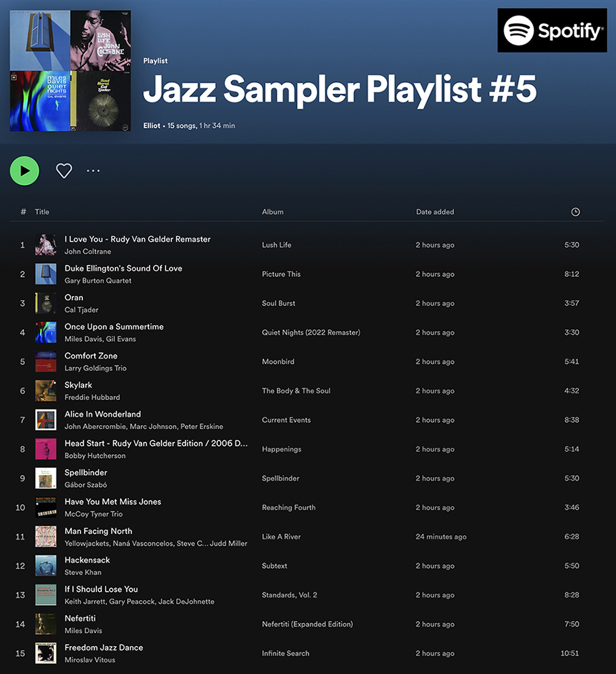This screenshot has width=616, height=674.
Task: Click the 10:51 duration of Freedom Jazz Dance
Action: (569, 653)
